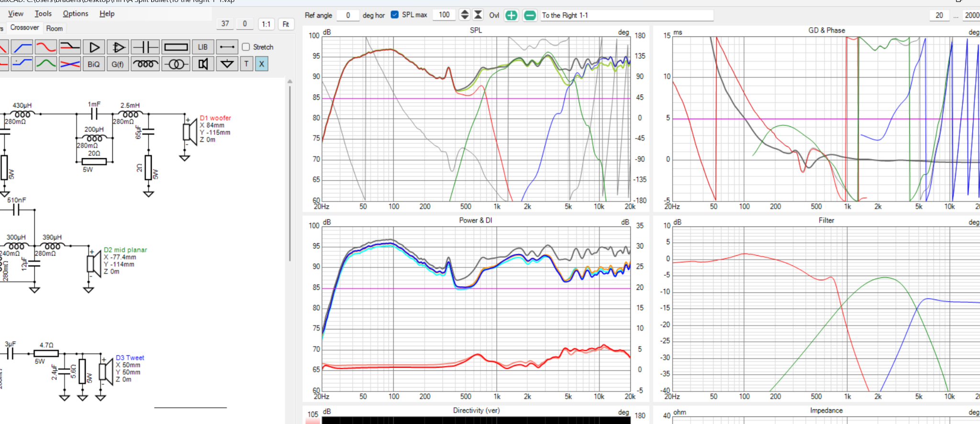Select the T text tool button
Viewport: 980px width, 424px height.
[246, 64]
